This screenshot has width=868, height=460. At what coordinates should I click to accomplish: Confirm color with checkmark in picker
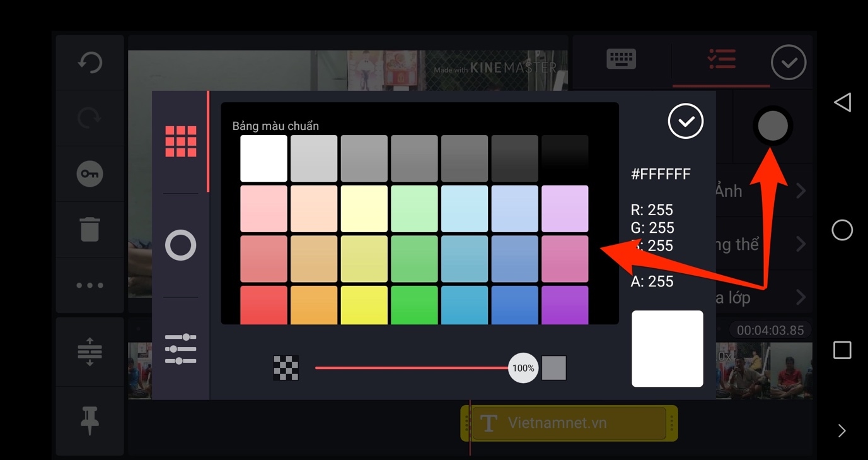[686, 121]
